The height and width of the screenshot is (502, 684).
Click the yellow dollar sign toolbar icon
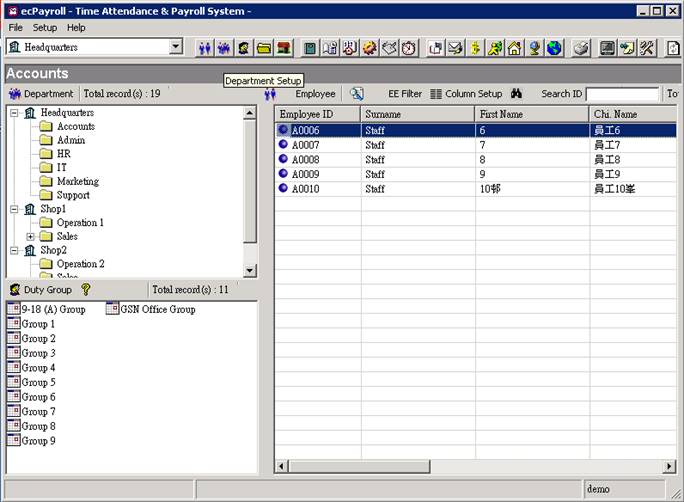coord(475,48)
